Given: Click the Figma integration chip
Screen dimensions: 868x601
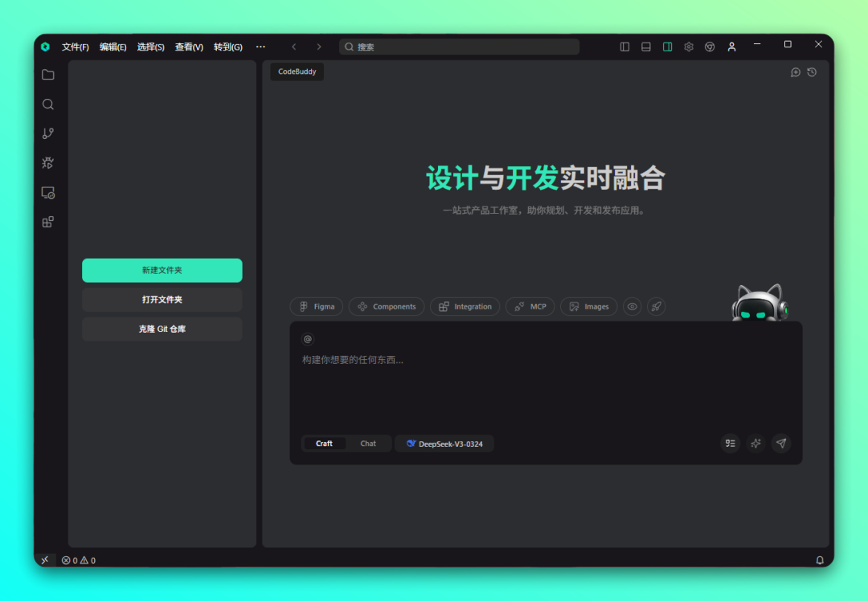Looking at the screenshot, I should click(x=317, y=306).
